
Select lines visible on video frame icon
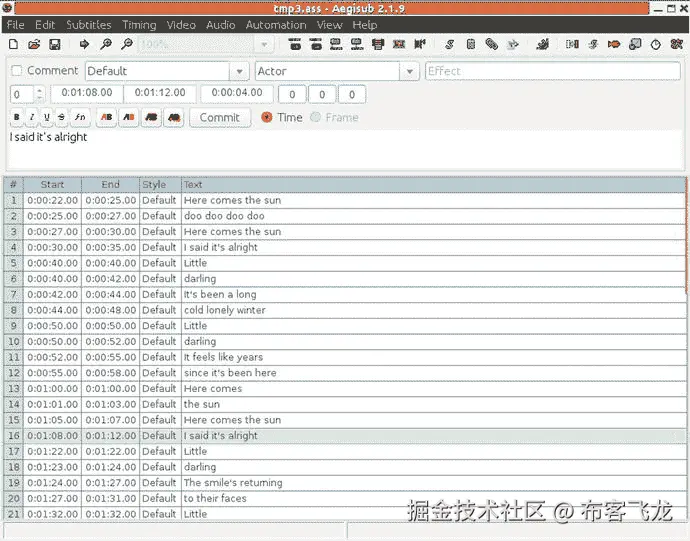378,44
